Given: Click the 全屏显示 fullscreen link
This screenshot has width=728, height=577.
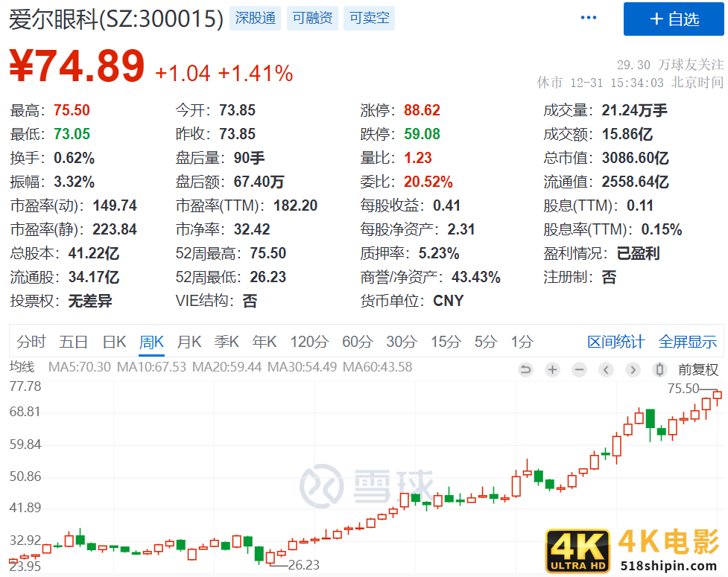Looking at the screenshot, I should 688,342.
